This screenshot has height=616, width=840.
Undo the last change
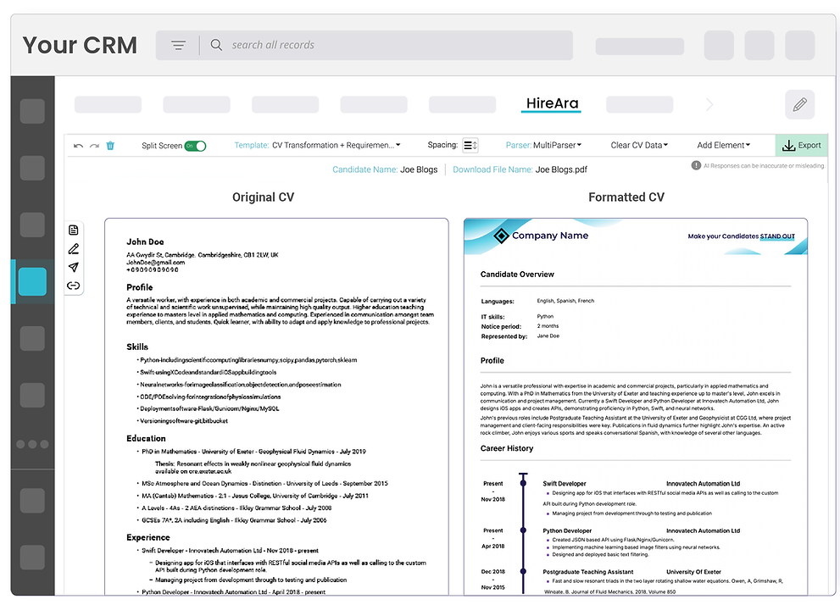tap(77, 146)
